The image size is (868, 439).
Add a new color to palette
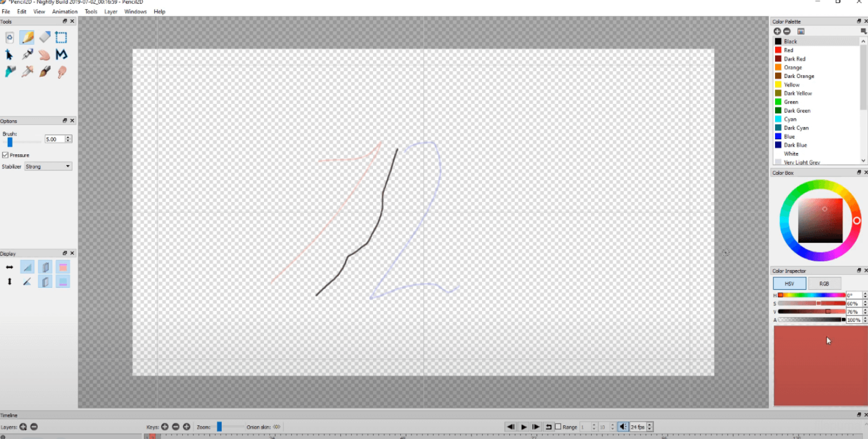pyautogui.click(x=777, y=31)
